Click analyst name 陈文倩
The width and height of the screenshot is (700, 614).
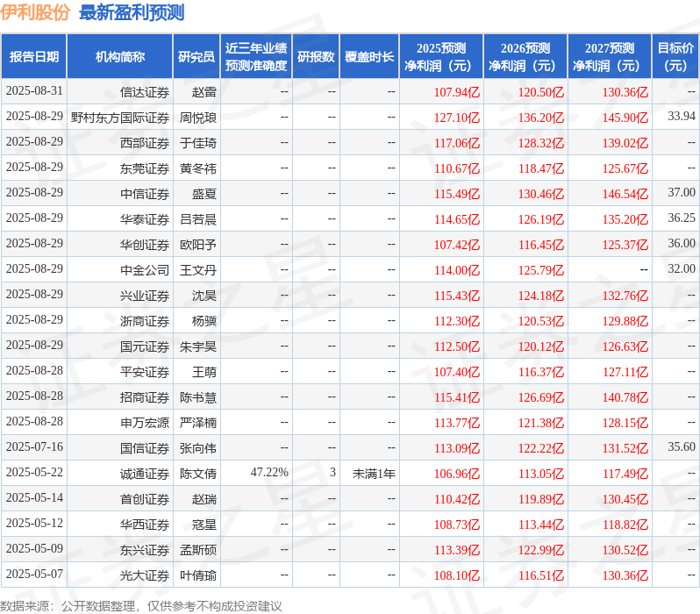click(198, 475)
